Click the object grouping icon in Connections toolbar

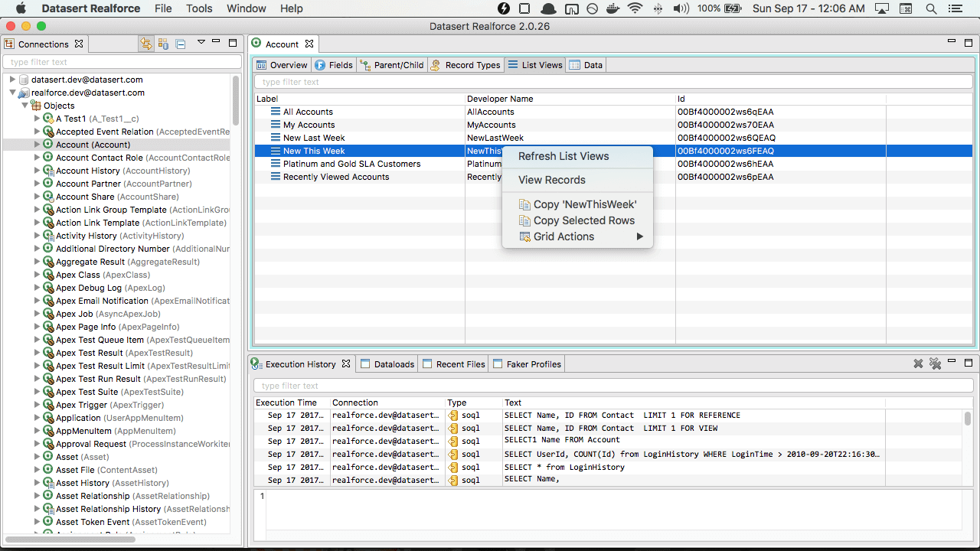[163, 44]
